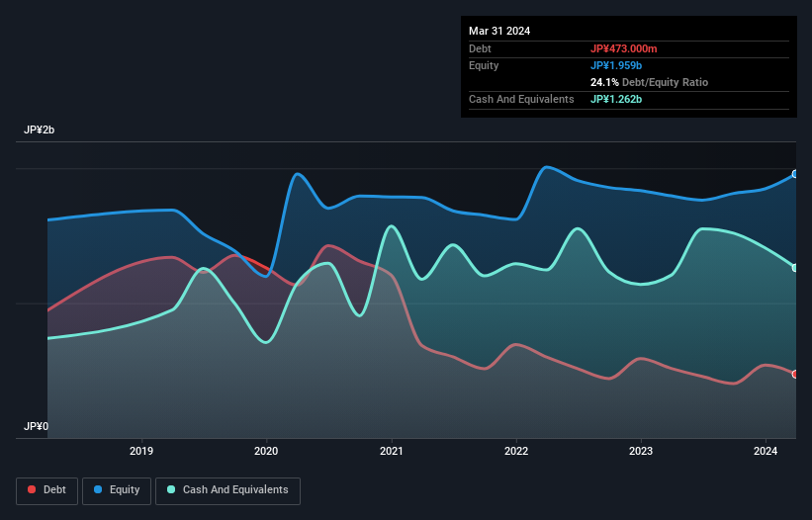Click the teal Cash endpoint marker

pos(795,268)
